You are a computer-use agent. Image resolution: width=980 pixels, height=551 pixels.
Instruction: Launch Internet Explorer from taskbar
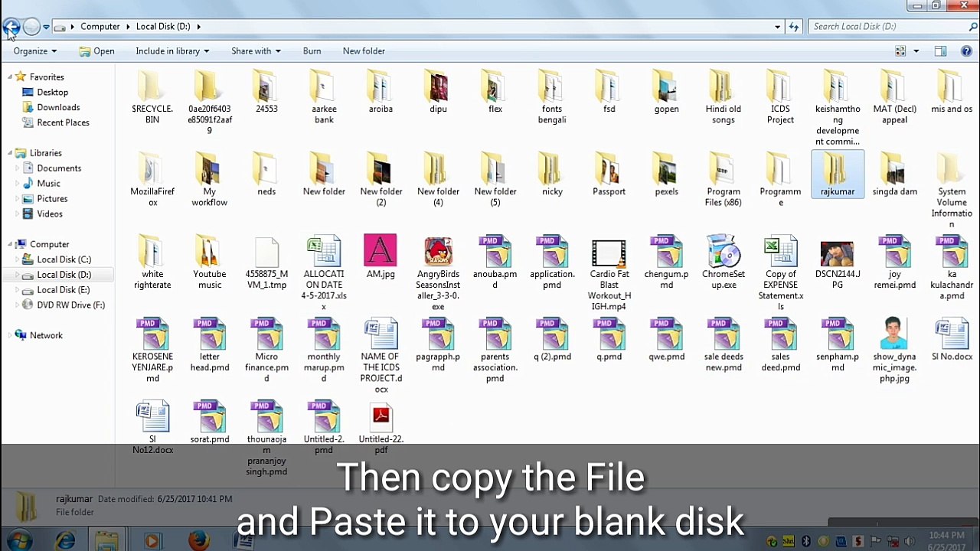coord(65,541)
